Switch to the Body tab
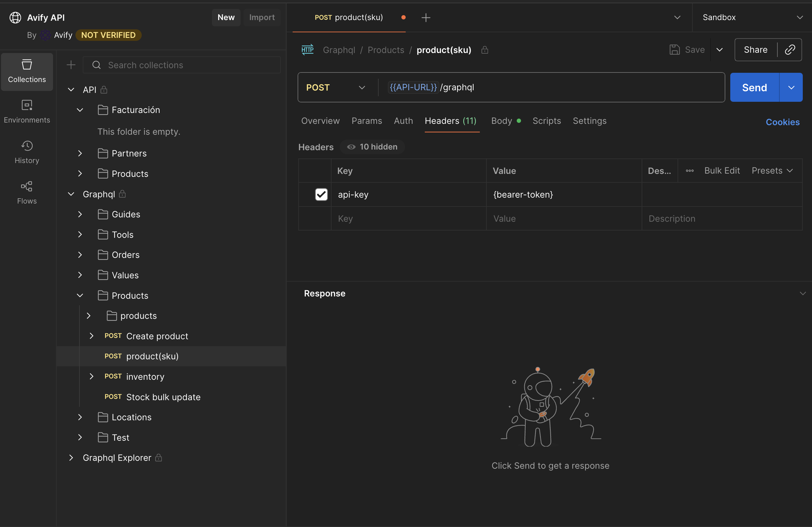The image size is (812, 527). point(501,121)
